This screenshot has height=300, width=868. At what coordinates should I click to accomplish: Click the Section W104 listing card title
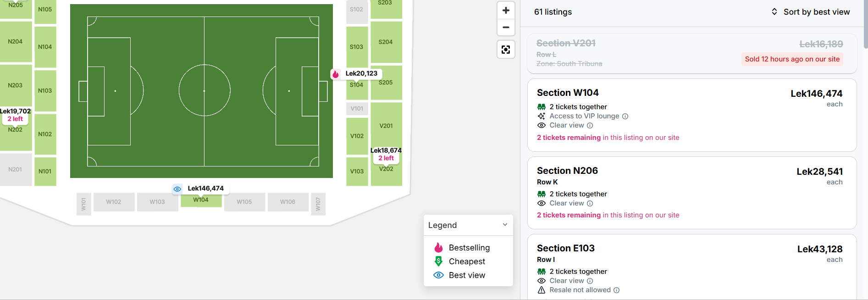(568, 93)
